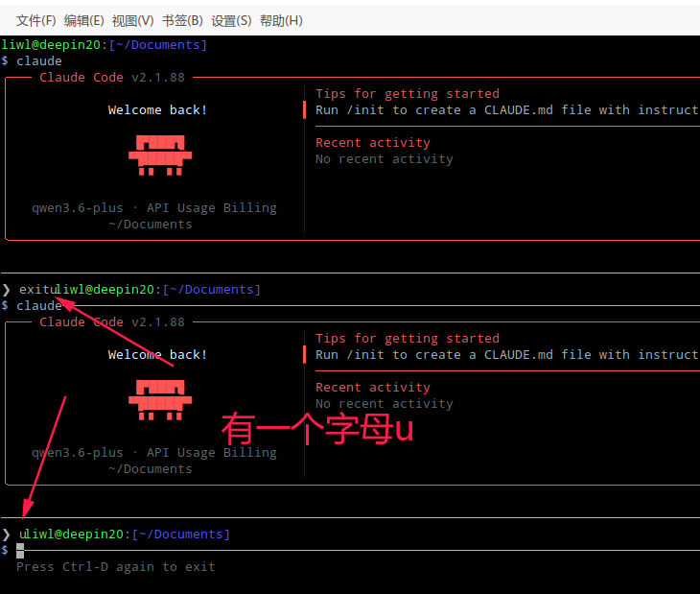Click second 'Claude Code v2.1.88' header
The width and height of the screenshot is (700, 594).
[112, 322]
